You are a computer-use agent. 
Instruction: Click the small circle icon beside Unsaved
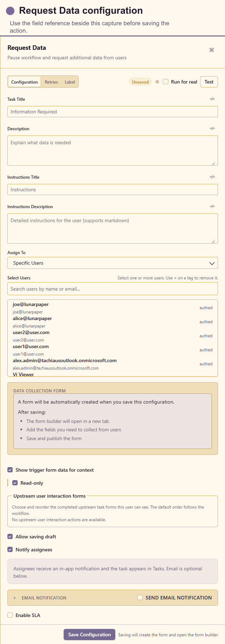[157, 82]
